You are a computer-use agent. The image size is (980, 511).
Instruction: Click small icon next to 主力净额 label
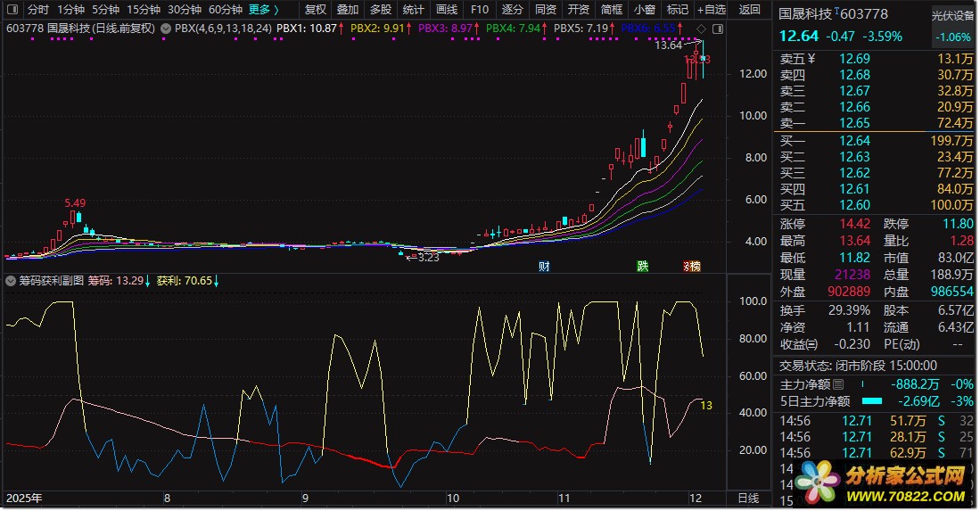tap(838, 384)
